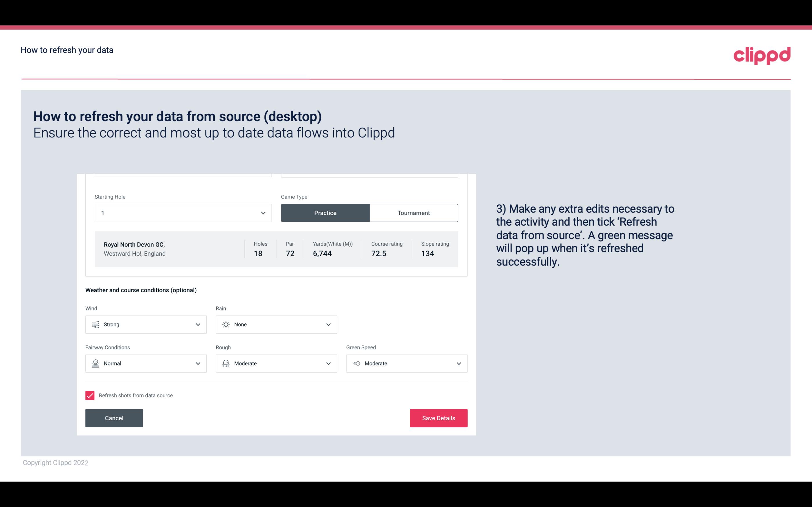Click the Starting Hole number input field
The height and width of the screenshot is (507, 812).
click(182, 213)
